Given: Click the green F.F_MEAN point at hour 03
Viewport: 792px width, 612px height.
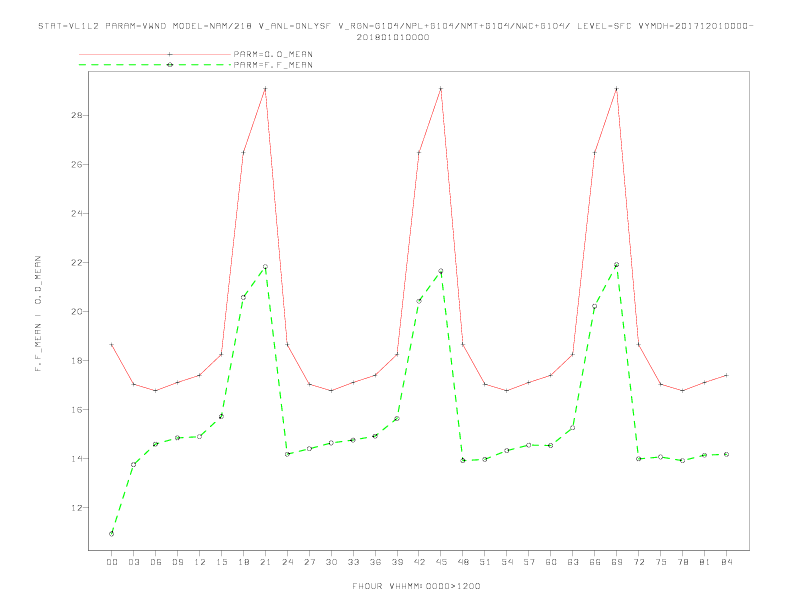Looking at the screenshot, I should click(x=134, y=465).
